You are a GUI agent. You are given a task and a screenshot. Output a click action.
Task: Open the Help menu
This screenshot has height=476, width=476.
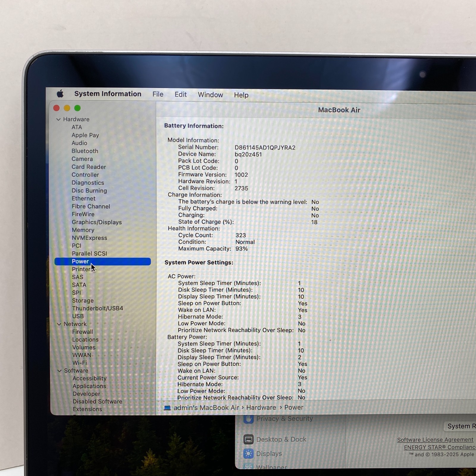241,95
